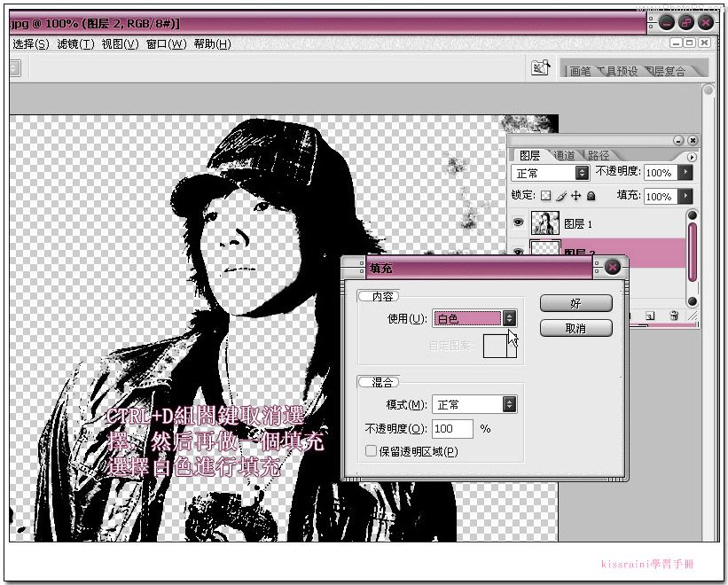Open the 模式 blend mode dropdown in the fill dialog
This screenshot has width=728, height=585.
pos(474,404)
